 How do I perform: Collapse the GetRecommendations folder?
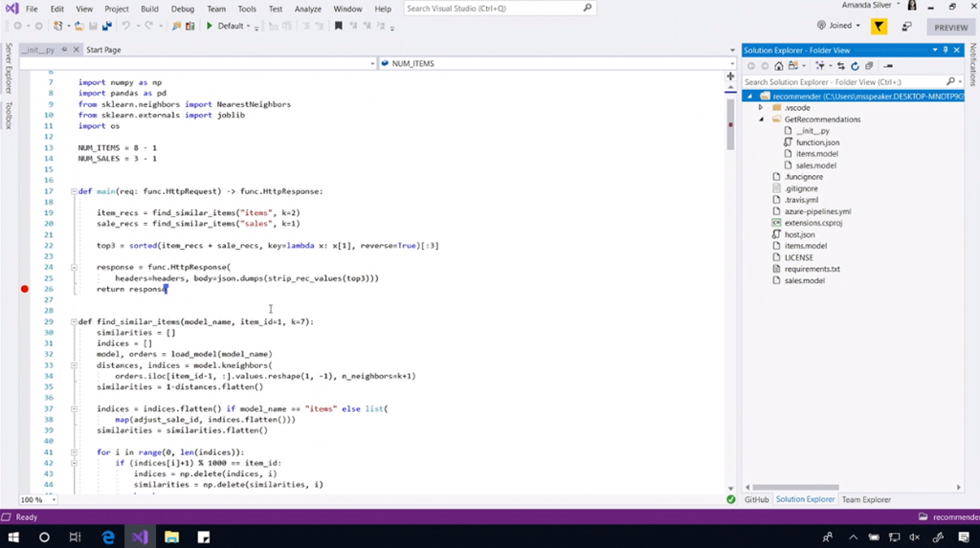pyautogui.click(x=762, y=120)
